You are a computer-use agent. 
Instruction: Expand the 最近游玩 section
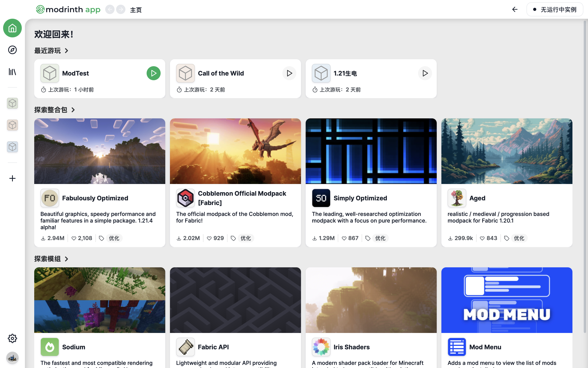(51, 51)
